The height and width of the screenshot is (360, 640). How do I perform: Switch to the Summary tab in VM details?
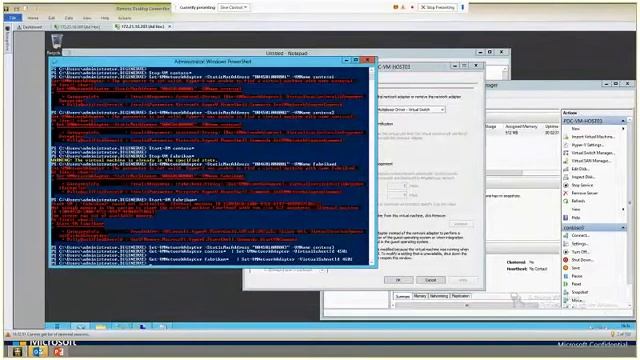[402, 296]
